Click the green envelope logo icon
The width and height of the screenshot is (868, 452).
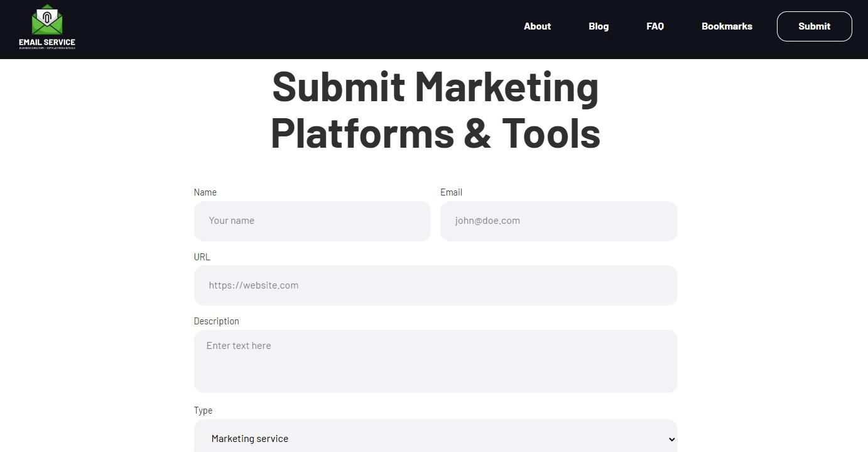[47, 20]
